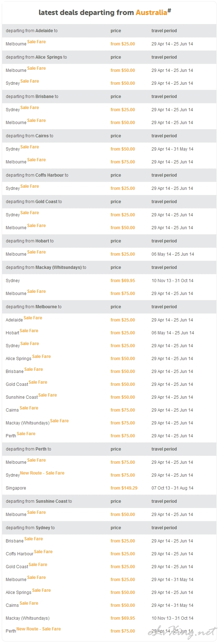
Task: Open Cairns to Melbourne from $75.00 deal
Action: tap(122, 162)
